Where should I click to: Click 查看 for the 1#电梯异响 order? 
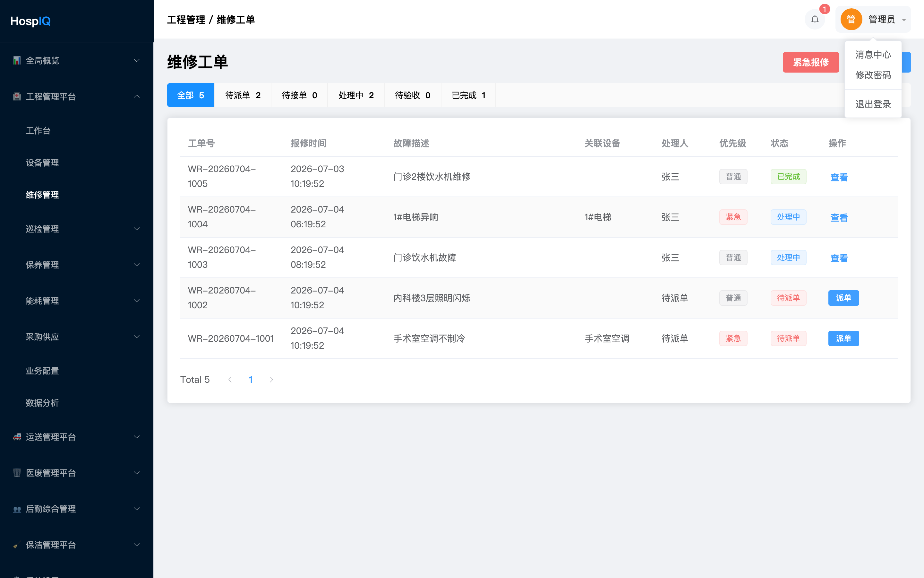(839, 217)
